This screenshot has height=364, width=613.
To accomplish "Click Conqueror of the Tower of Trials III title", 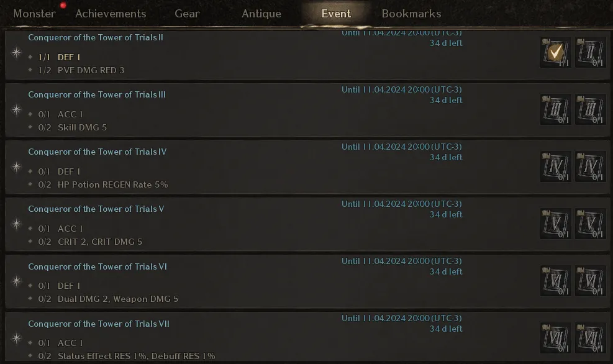I will [x=97, y=94].
